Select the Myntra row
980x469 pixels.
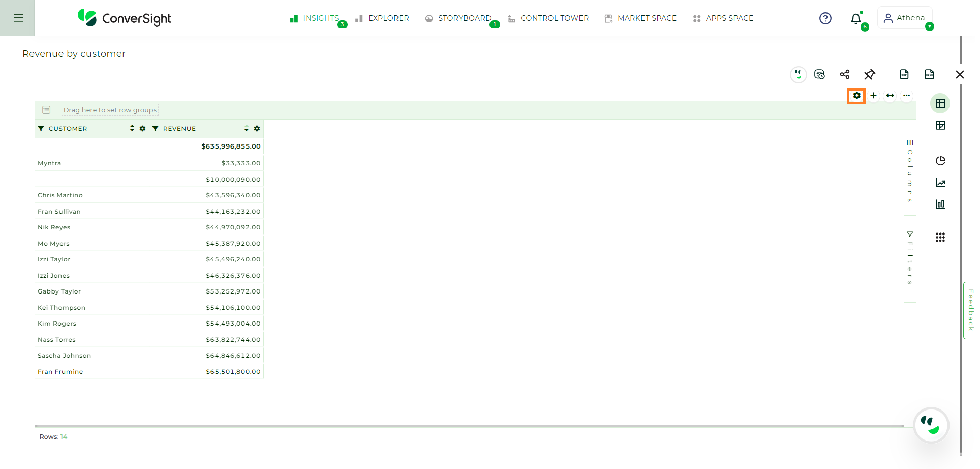click(x=149, y=163)
